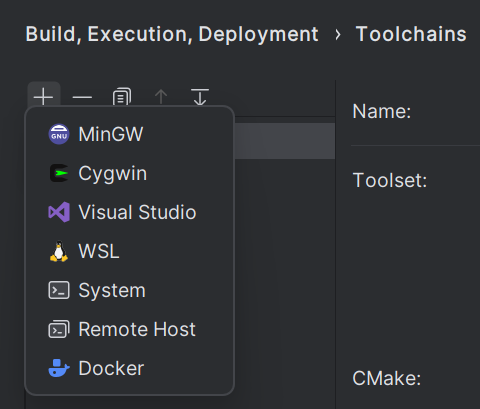This screenshot has height=409, width=480.
Task: Click the Move Up arrow icon
Action: pyautogui.click(x=161, y=97)
